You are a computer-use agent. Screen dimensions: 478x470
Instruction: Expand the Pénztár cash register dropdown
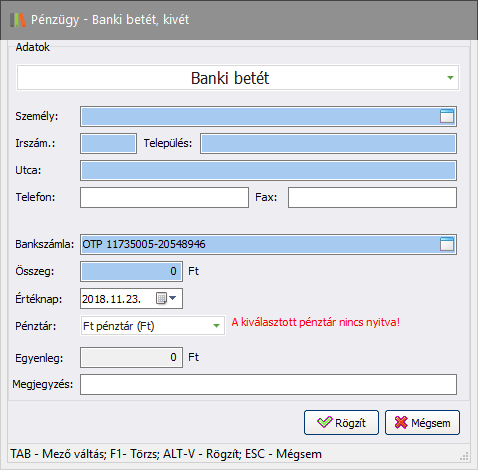click(216, 326)
